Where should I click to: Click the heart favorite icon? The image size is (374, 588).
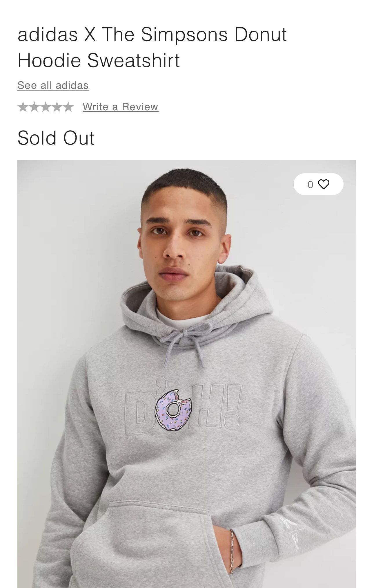tap(324, 184)
